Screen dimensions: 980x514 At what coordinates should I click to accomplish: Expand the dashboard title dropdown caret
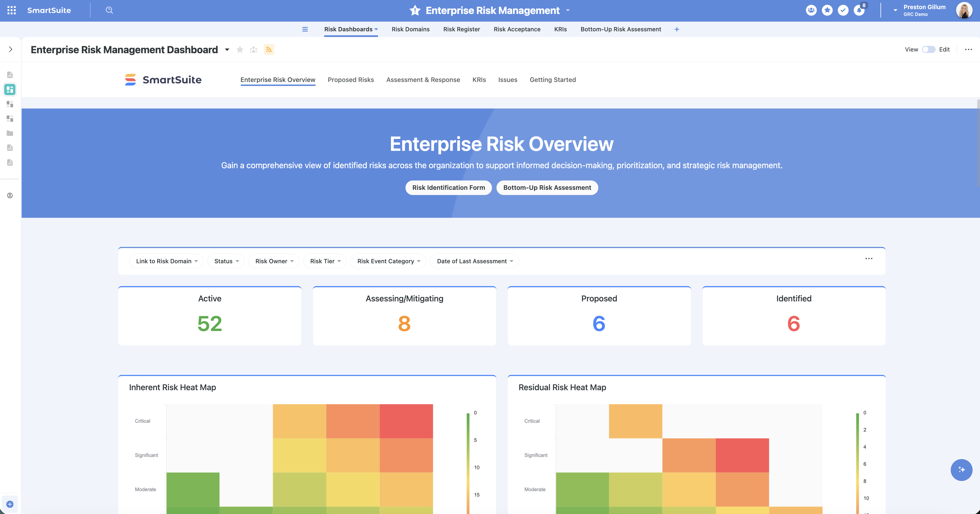click(227, 50)
